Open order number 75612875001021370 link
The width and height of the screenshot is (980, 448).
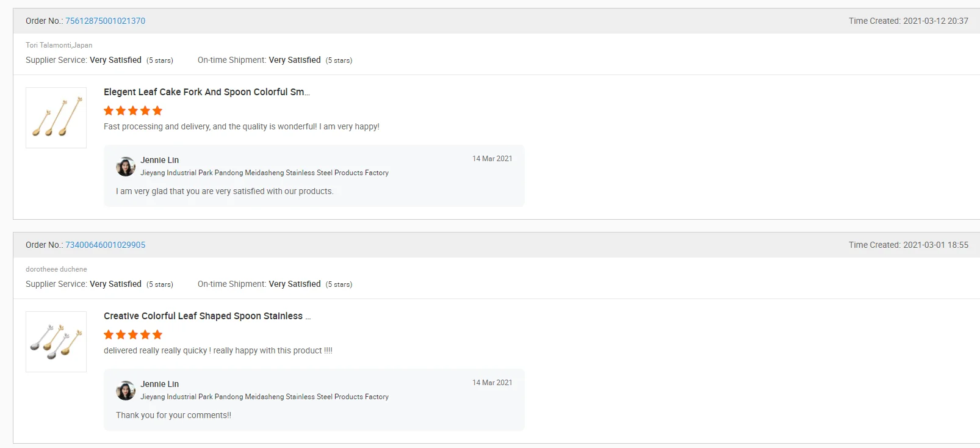pos(105,21)
